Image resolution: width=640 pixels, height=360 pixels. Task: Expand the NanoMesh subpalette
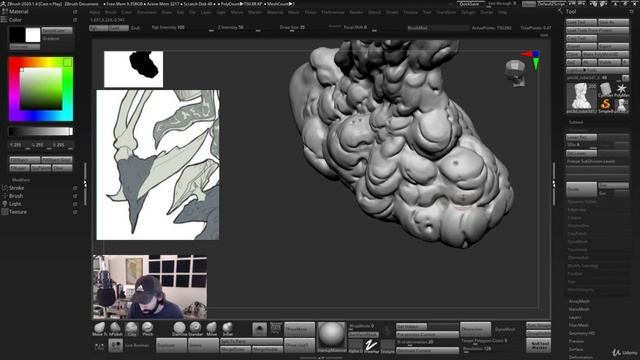pos(579,309)
